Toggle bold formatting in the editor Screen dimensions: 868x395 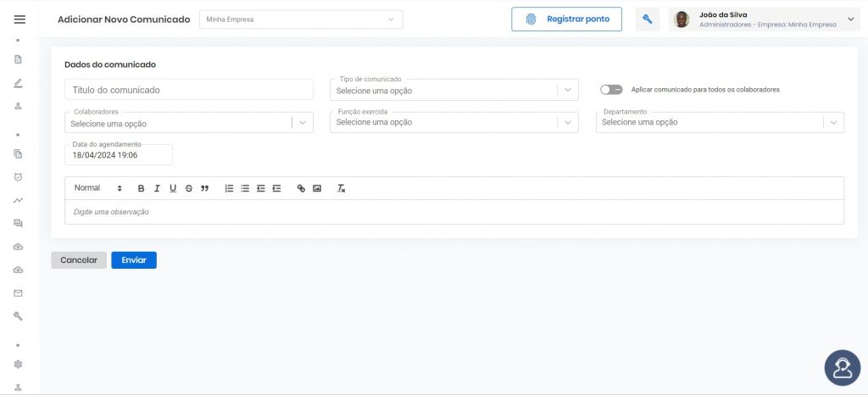click(142, 189)
